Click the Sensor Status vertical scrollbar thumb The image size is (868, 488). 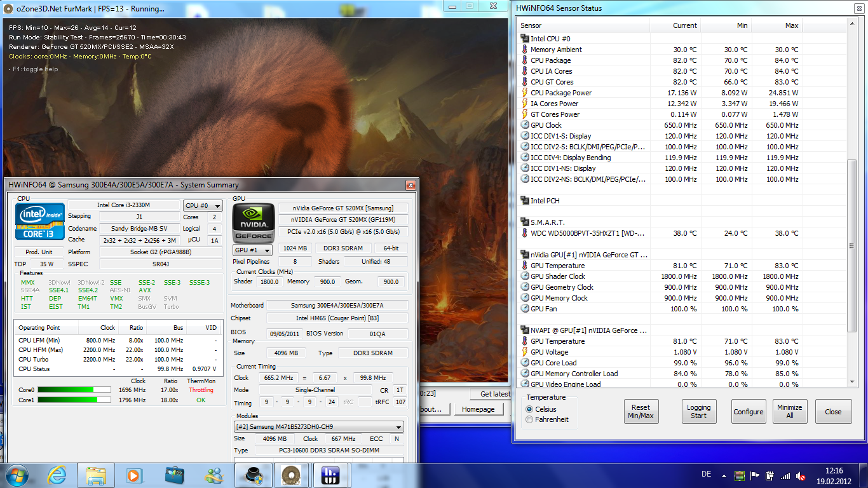[852, 245]
